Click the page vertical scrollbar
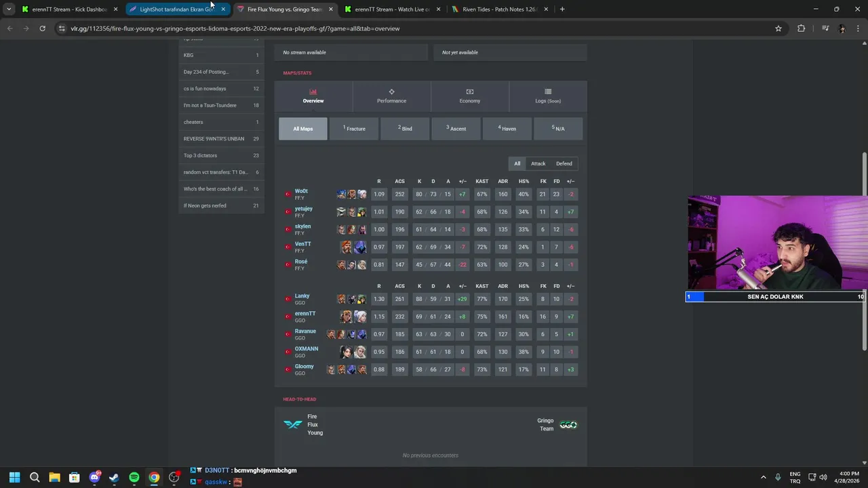Image resolution: width=868 pixels, height=488 pixels. pos(865,251)
